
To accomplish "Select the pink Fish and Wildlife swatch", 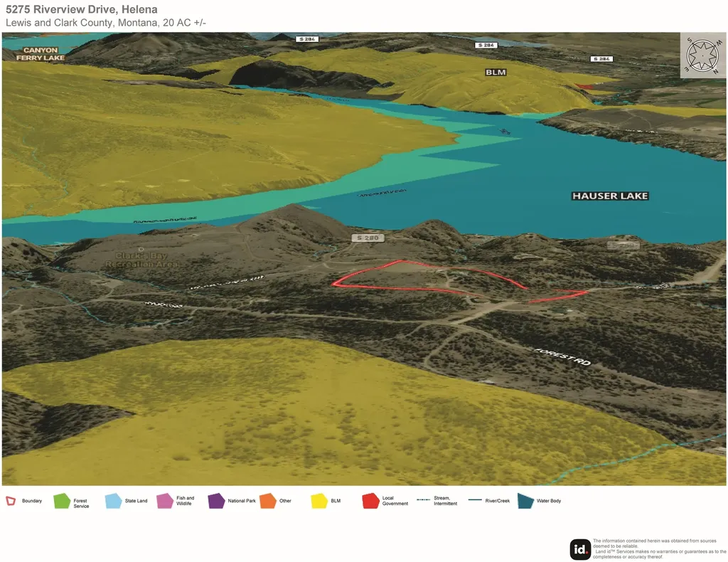I will [x=165, y=501].
